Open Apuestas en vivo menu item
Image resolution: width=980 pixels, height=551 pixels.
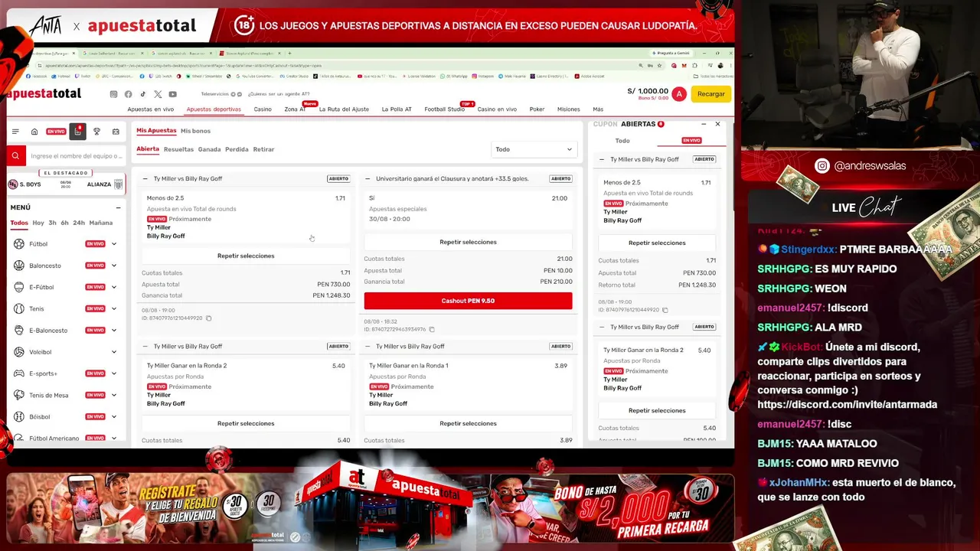pos(150,109)
